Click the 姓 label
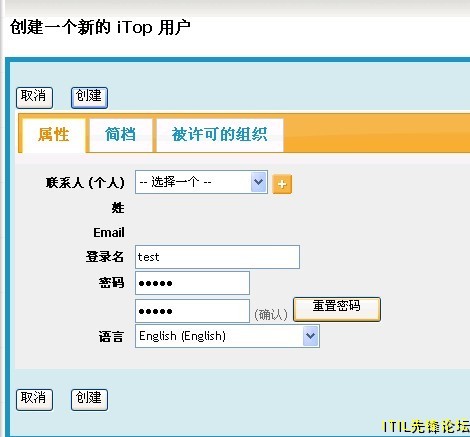Image resolution: width=470 pixels, height=437 pixels. [118, 208]
